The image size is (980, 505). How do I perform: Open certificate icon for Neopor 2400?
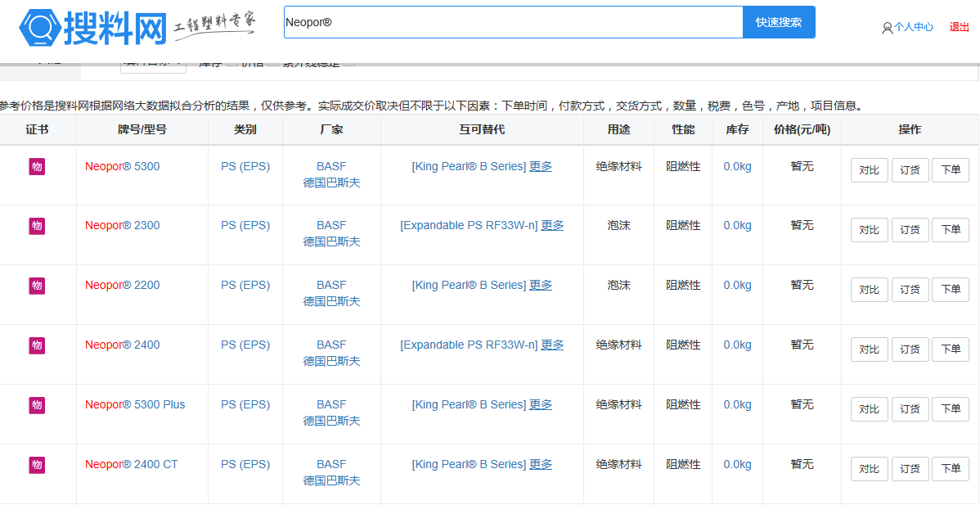[x=37, y=345]
